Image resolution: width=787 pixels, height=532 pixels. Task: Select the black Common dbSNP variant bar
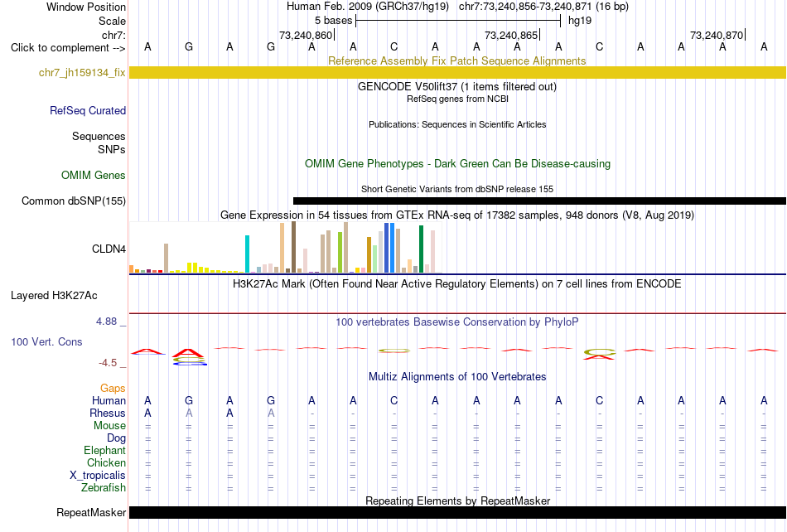(539, 201)
